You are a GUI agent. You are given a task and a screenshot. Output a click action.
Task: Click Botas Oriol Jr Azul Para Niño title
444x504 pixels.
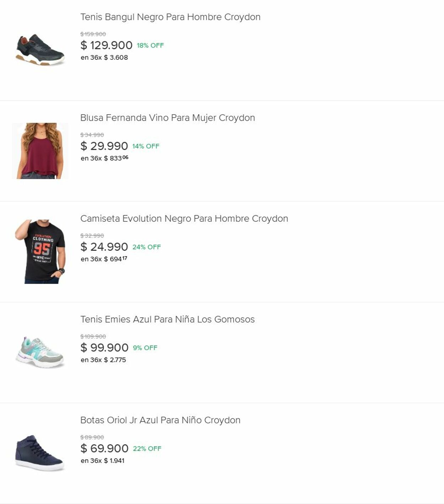click(160, 421)
